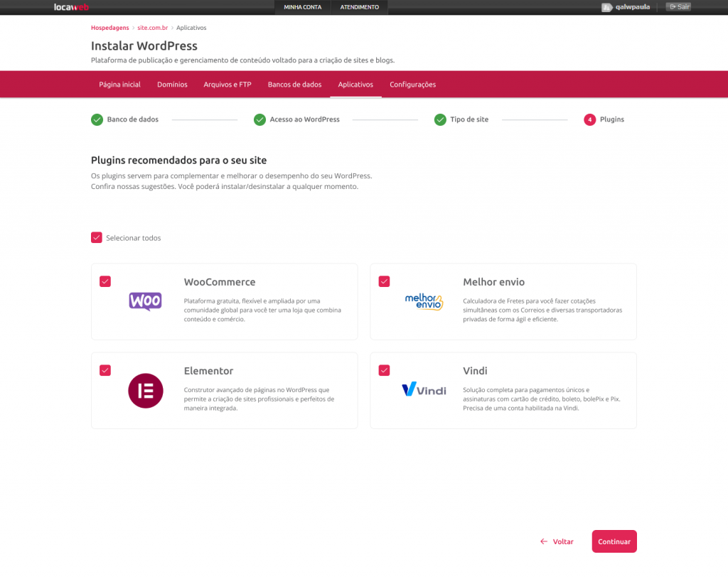Open the Configurações tab

tap(413, 85)
